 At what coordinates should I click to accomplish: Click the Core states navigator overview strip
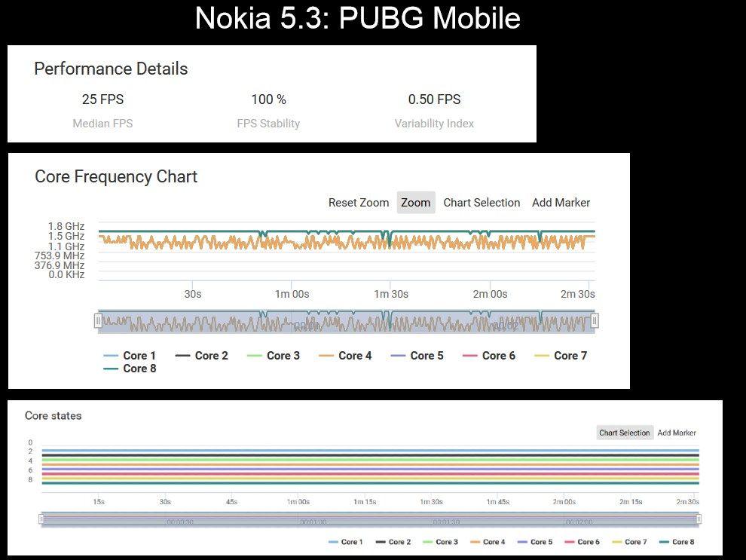coord(370,519)
